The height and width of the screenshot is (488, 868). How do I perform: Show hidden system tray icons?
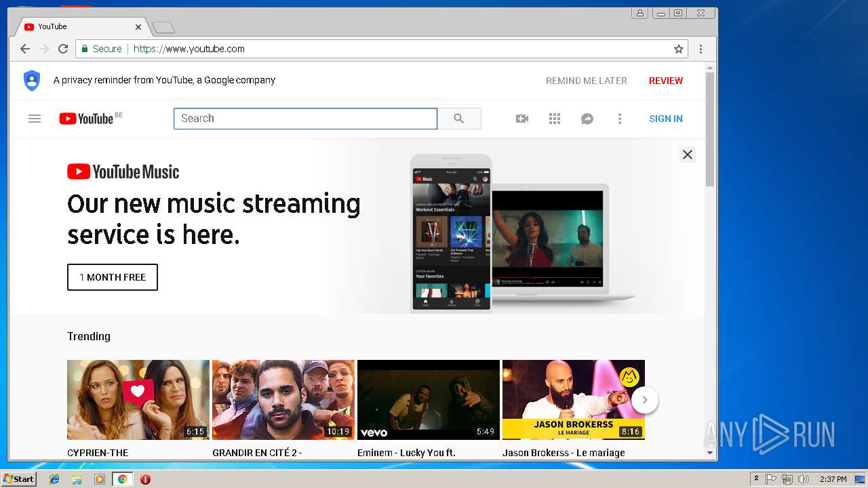tap(756, 479)
